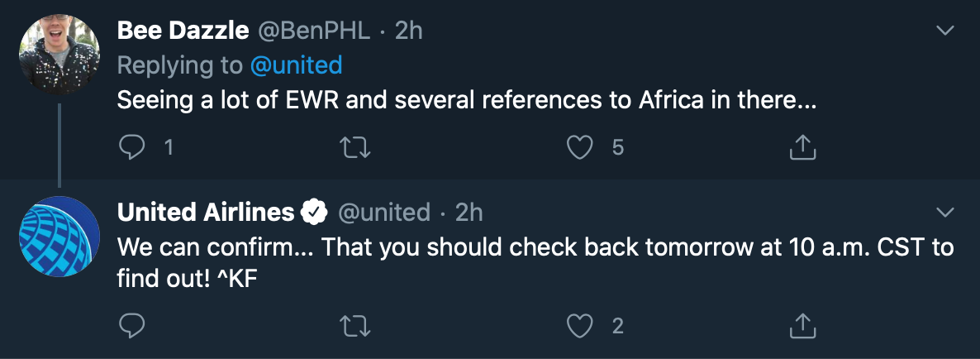
Task: Click United Airlines' verified badge
Action: pos(314,213)
